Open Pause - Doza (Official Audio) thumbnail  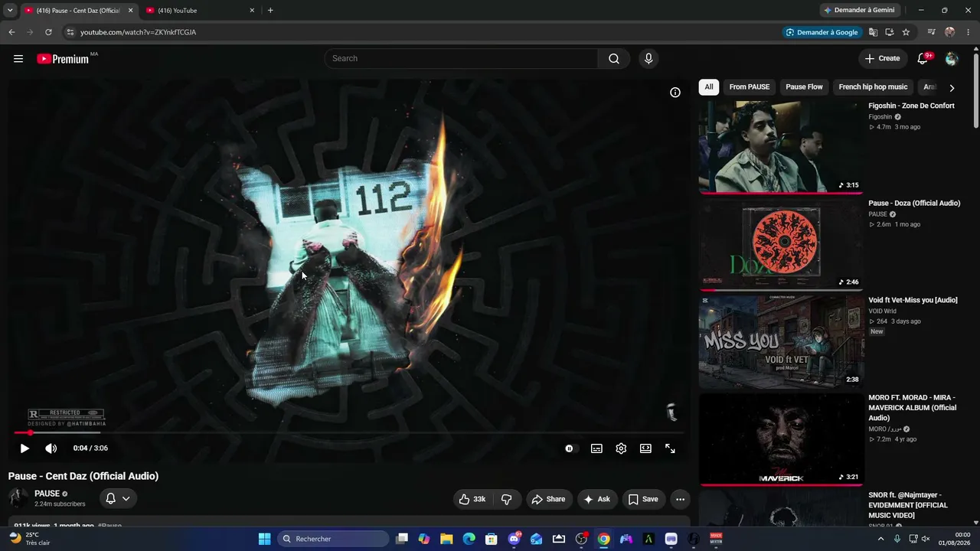click(x=781, y=244)
